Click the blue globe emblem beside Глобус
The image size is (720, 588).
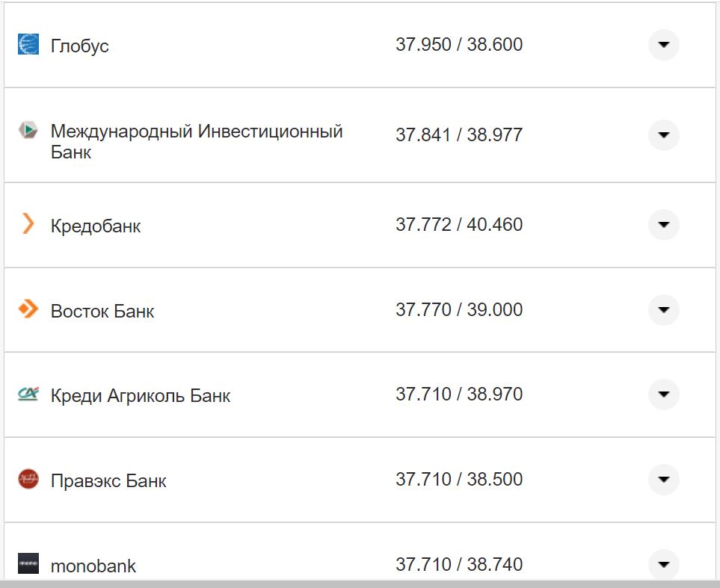pos(27,45)
